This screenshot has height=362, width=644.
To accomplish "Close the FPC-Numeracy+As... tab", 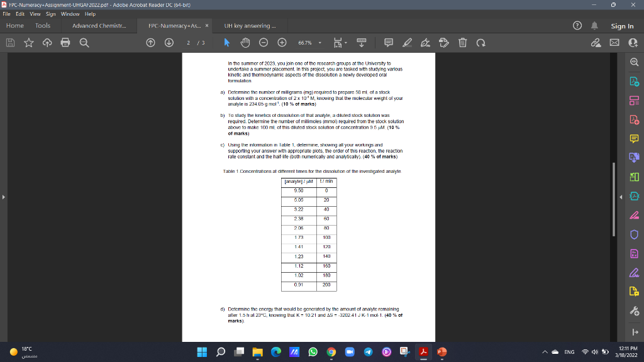I will pos(206,25).
